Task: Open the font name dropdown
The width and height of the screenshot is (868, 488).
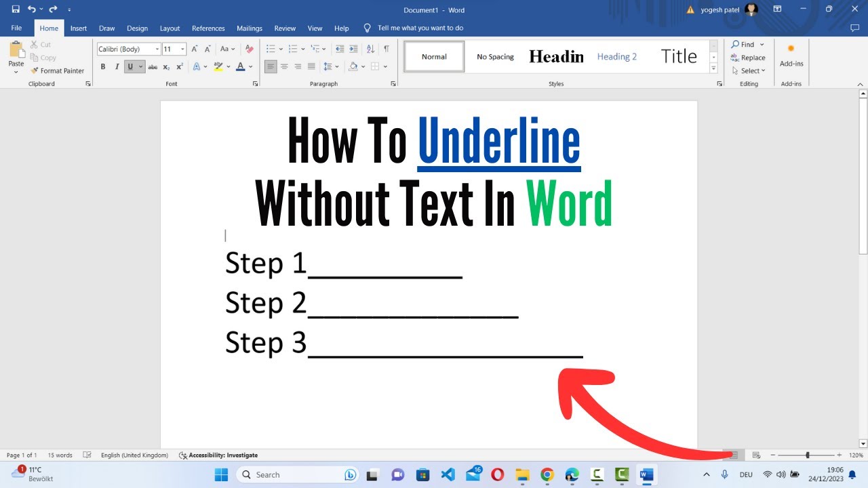Action: coord(157,49)
